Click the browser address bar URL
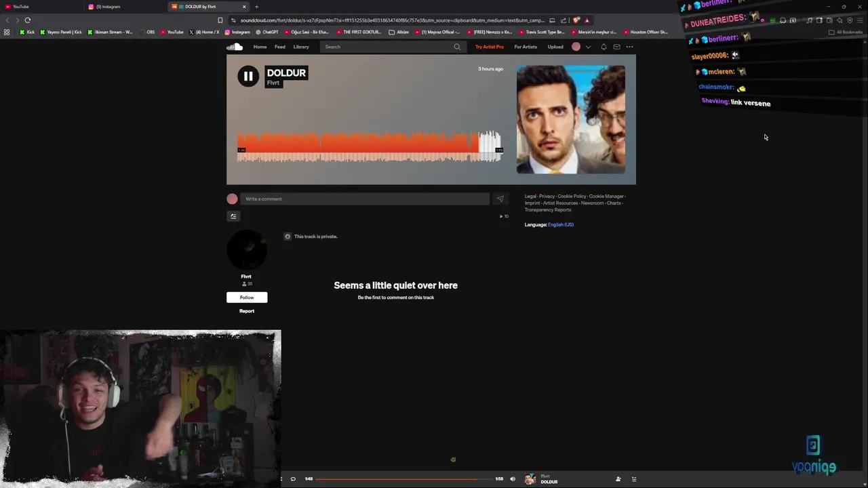 (x=392, y=20)
